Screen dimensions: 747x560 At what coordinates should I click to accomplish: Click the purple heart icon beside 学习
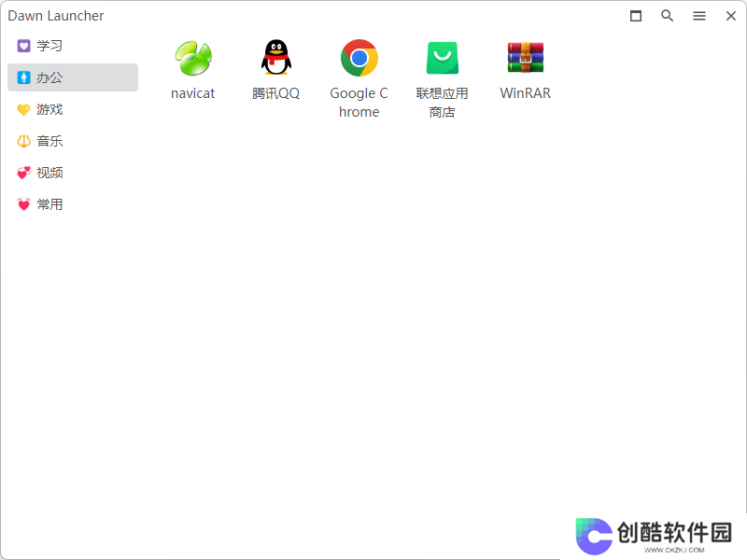pos(24,46)
